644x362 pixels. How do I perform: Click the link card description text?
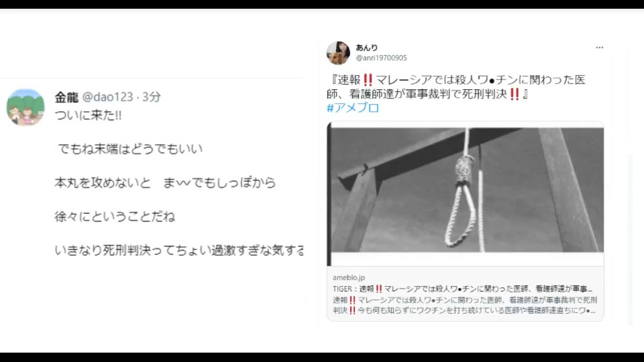(464, 305)
